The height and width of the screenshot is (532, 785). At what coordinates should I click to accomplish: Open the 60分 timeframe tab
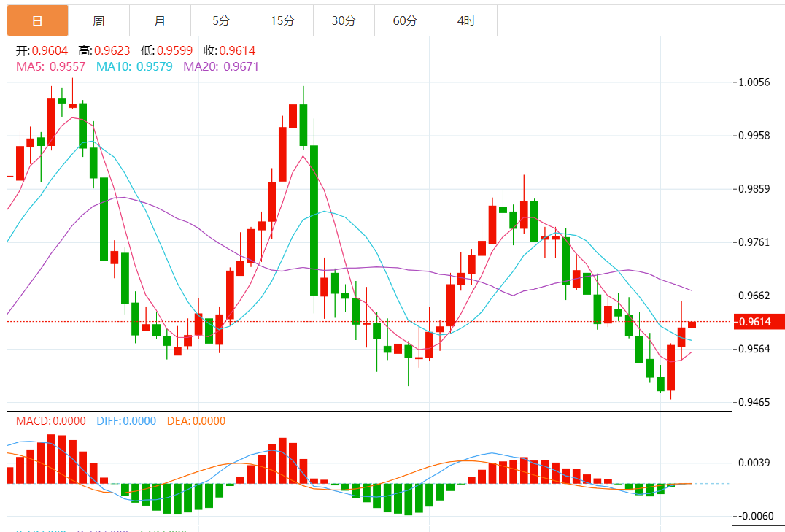tap(405, 20)
